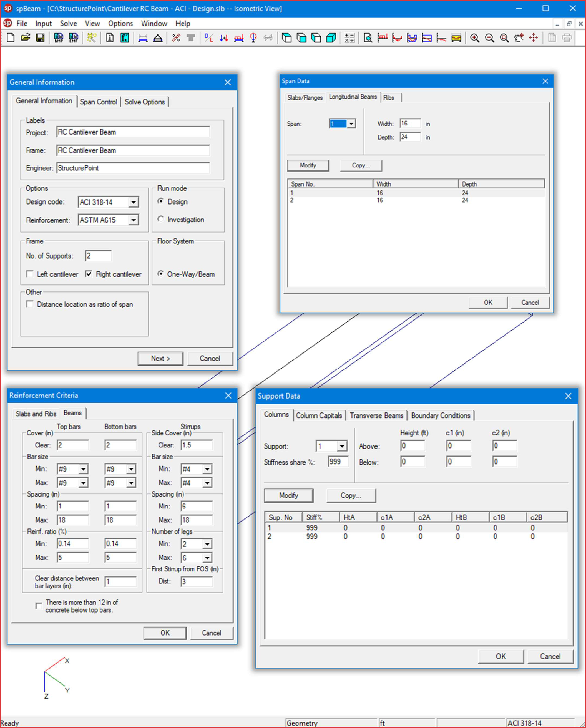586x728 pixels.
Task: Show the reinforcement view icon
Action: [x=456, y=37]
